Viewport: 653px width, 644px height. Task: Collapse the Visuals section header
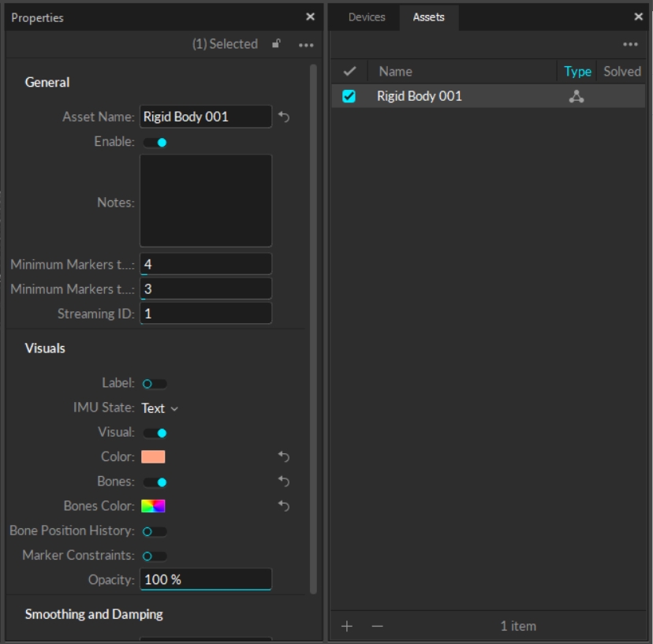45,348
